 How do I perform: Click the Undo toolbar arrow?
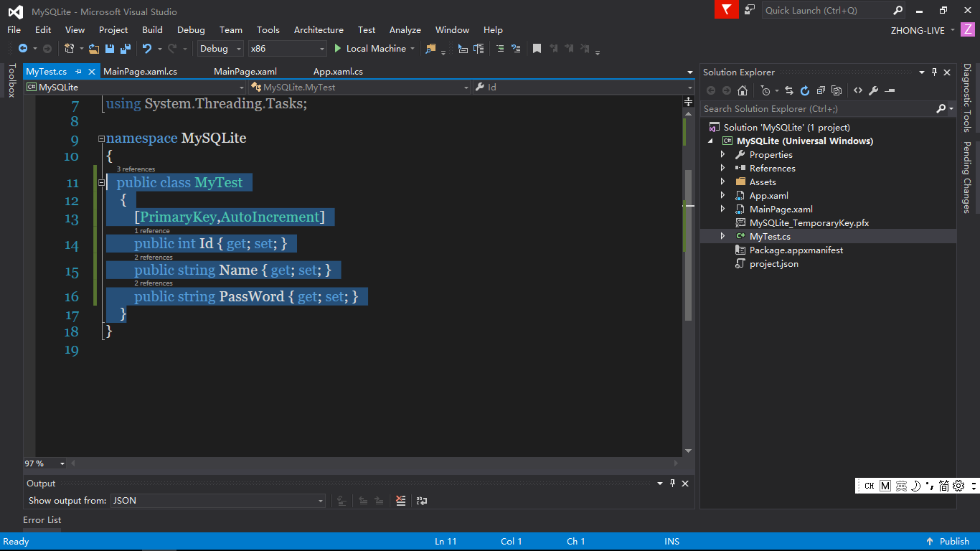click(147, 49)
